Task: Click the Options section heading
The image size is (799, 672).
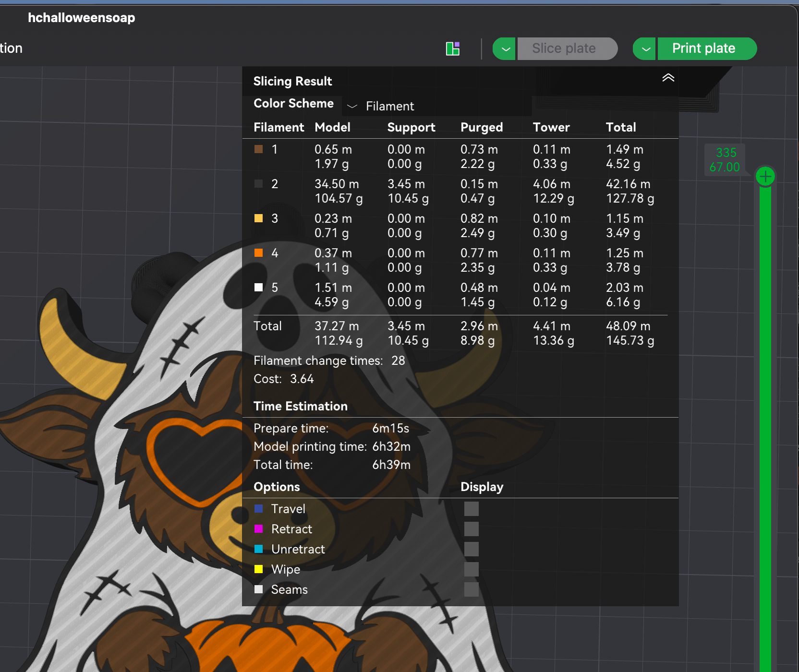Action: 277,487
